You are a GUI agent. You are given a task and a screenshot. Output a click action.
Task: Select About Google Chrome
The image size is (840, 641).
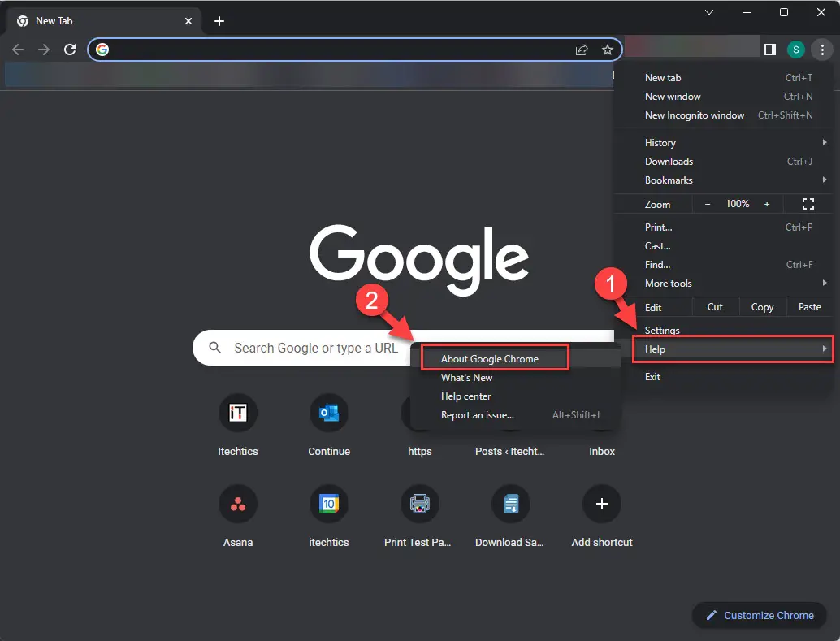[490, 358]
